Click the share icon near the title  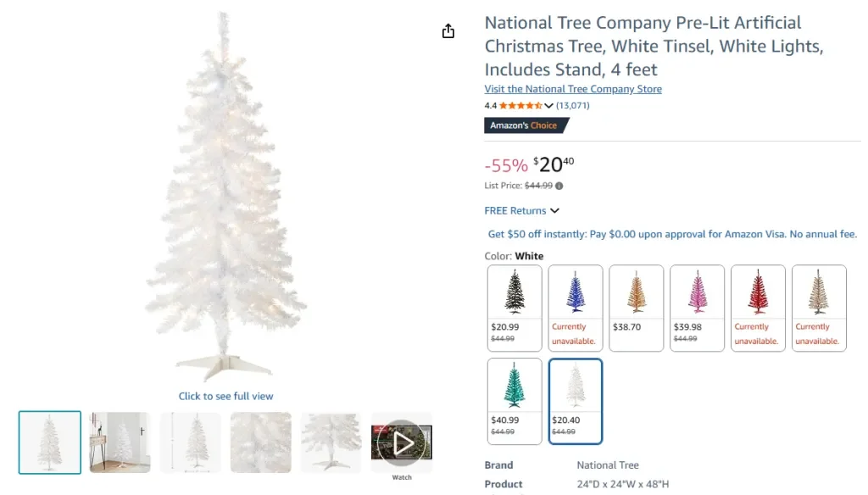pos(448,31)
